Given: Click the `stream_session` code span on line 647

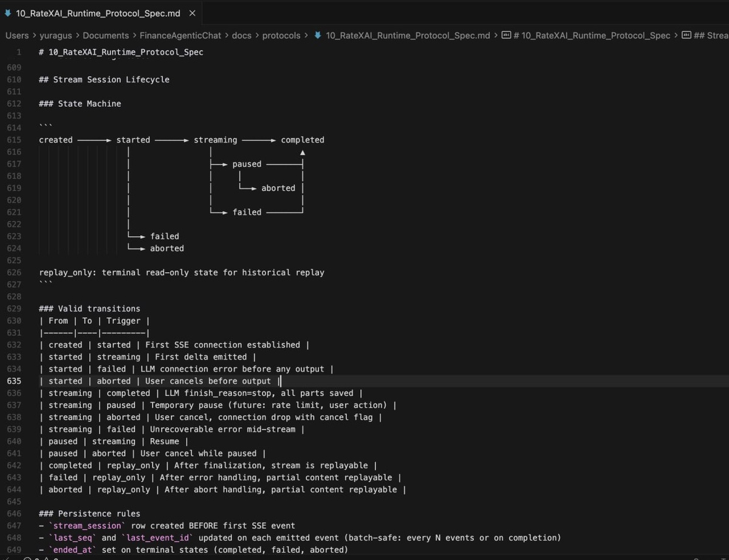Looking at the screenshot, I should (87, 526).
